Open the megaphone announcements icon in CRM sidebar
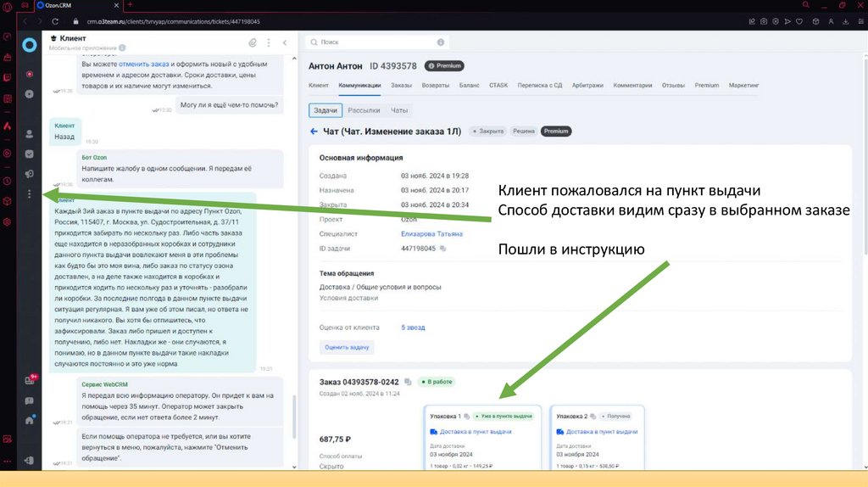This screenshot has height=487, width=868. pyautogui.click(x=30, y=174)
